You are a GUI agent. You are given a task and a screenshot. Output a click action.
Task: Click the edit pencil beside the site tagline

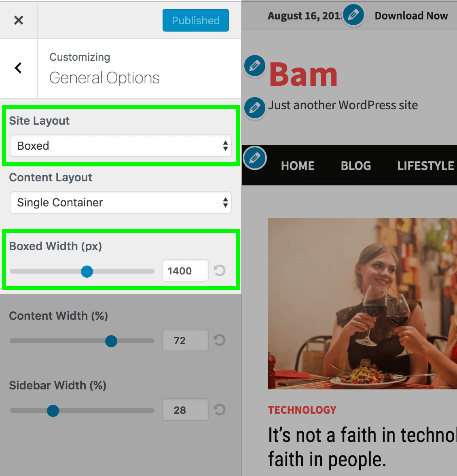pos(255,108)
